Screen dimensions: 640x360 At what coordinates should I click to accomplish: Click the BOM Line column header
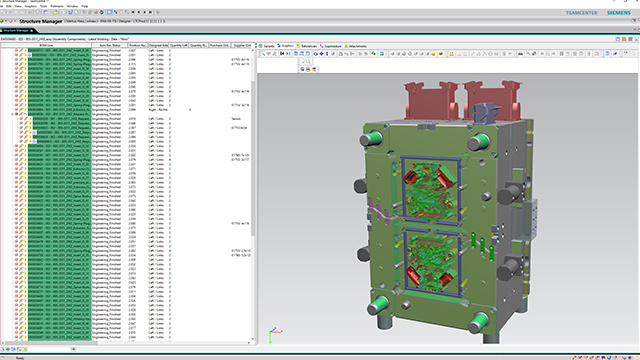pyautogui.click(x=46, y=45)
